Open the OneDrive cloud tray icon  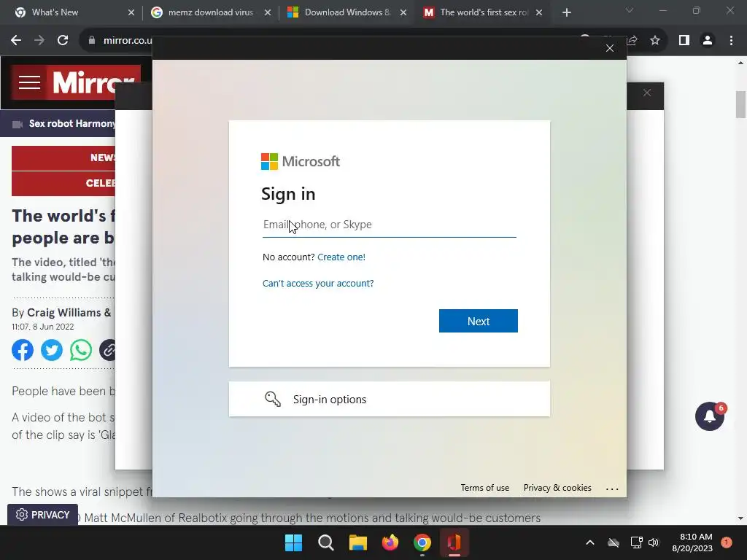(x=614, y=542)
